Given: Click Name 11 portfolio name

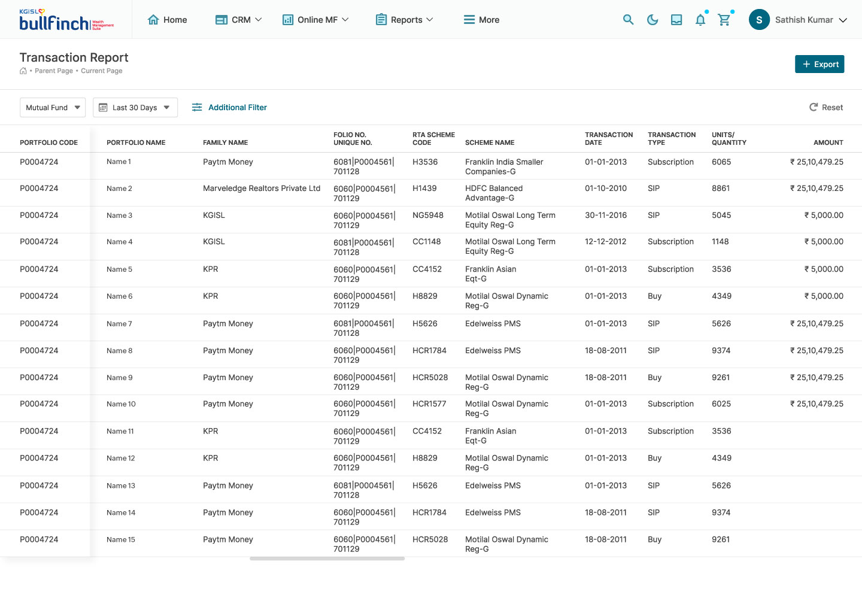Looking at the screenshot, I should coord(120,431).
